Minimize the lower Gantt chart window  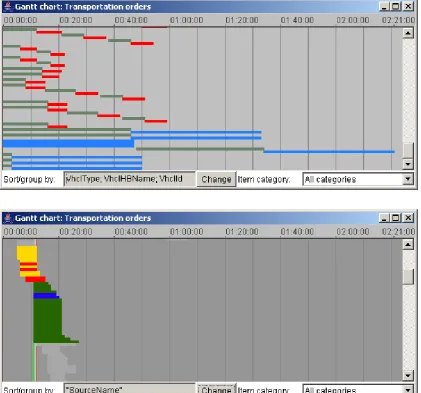click(384, 218)
